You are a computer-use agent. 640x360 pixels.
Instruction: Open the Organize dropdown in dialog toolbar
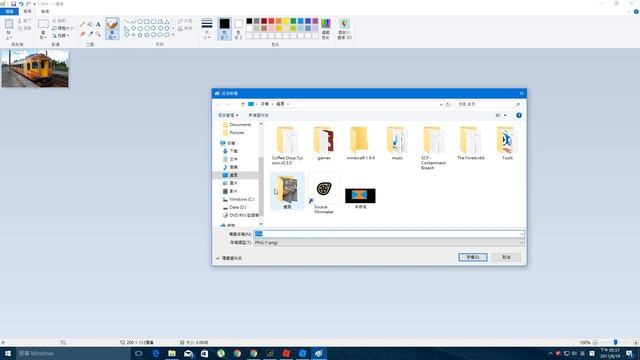point(228,116)
